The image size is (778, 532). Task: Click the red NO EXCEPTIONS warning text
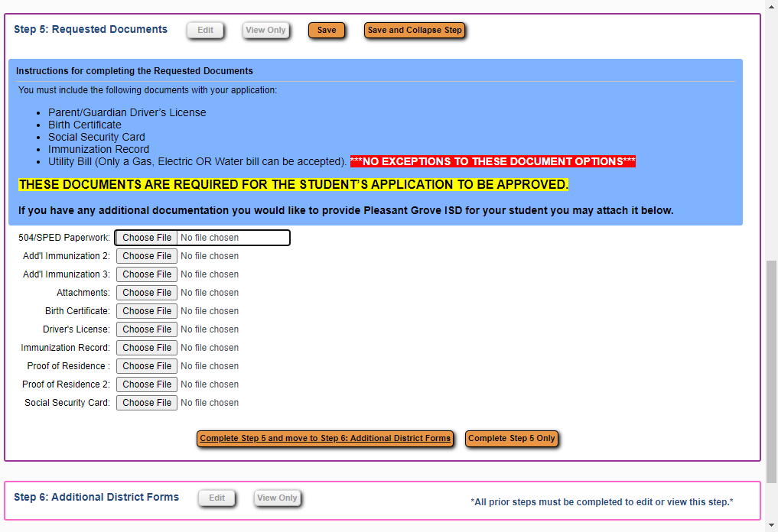pyautogui.click(x=493, y=161)
